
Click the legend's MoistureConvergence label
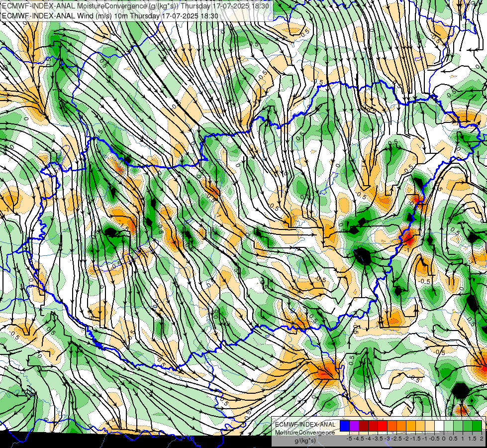305,433
